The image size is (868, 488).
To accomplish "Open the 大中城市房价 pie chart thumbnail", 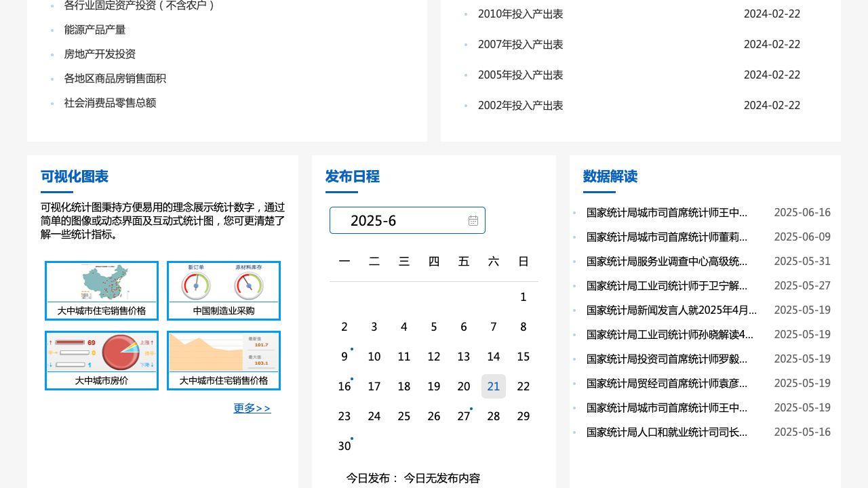I will [102, 360].
